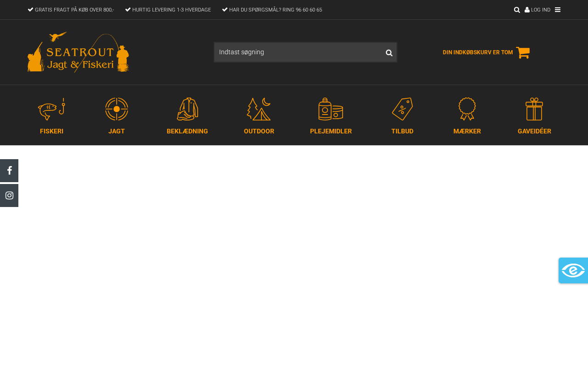Open the Instagram sidebar icon
588x368 pixels.
tap(9, 195)
